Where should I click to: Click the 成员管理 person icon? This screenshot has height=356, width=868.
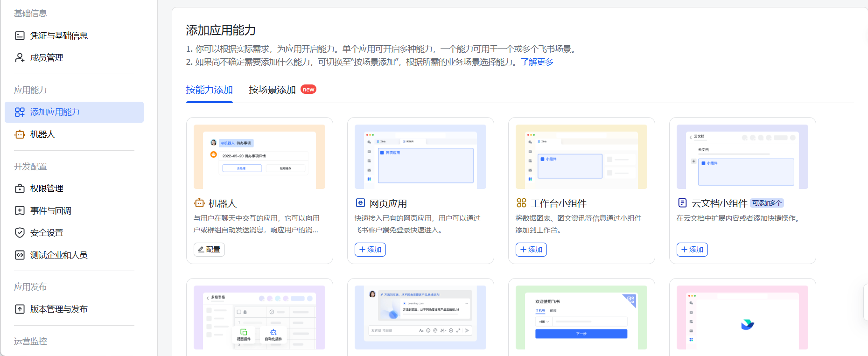pyautogui.click(x=20, y=58)
